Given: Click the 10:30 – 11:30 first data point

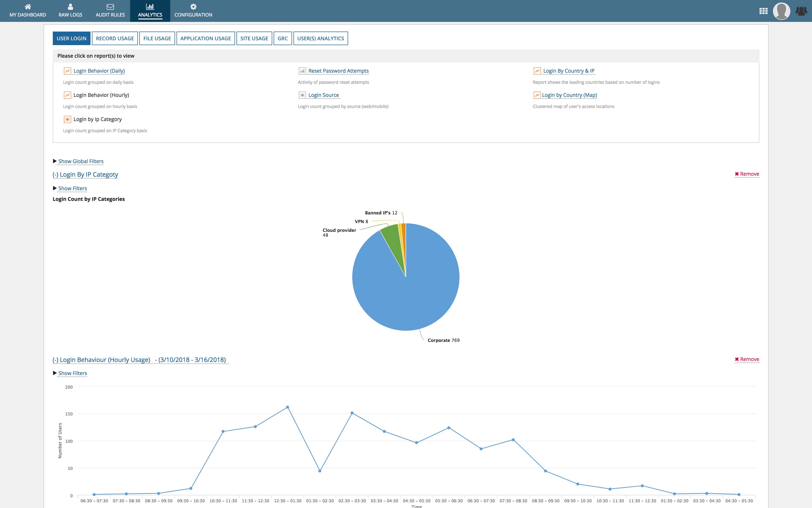Looking at the screenshot, I should click(223, 431).
